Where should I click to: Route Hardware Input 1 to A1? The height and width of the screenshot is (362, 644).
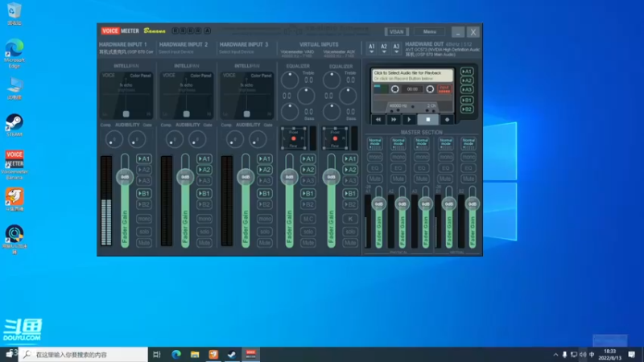[144, 158]
